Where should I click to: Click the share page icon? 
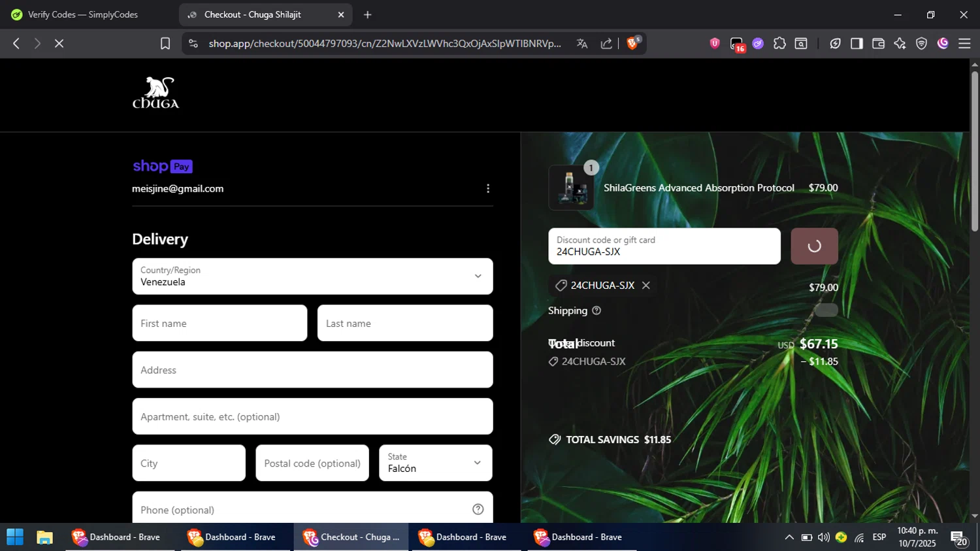coord(606,43)
